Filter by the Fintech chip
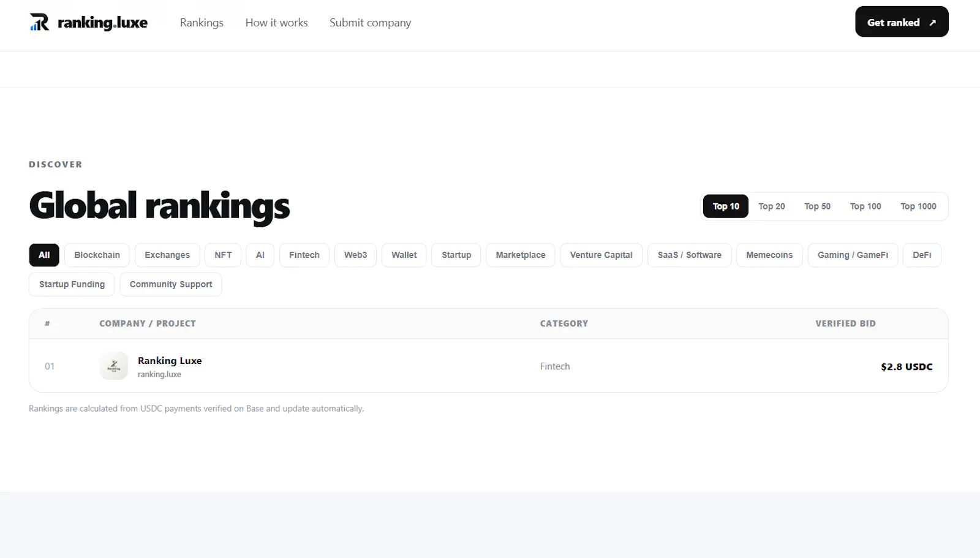Viewport: 980px width, 558px height. (304, 255)
